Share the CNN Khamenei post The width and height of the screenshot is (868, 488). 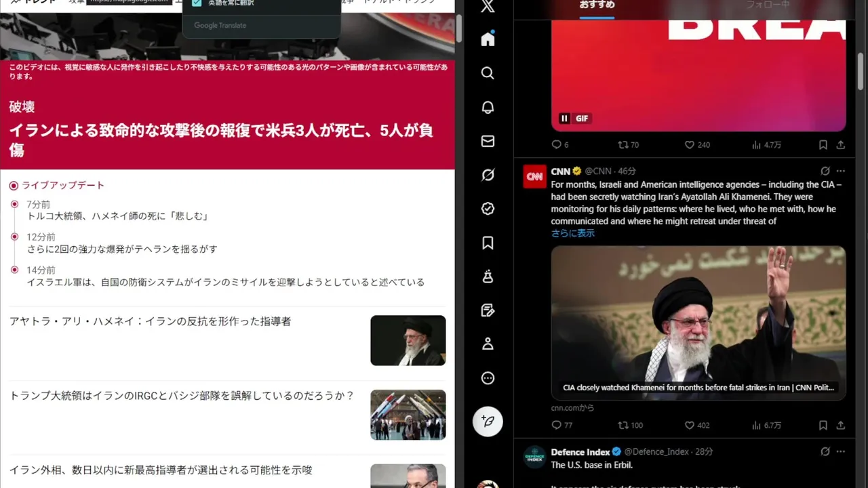click(841, 425)
